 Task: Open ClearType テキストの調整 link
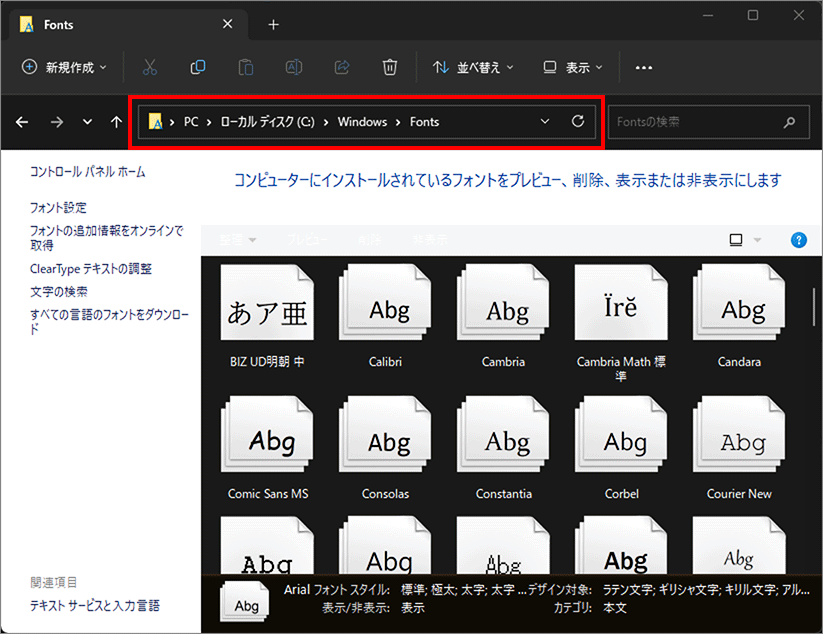(91, 269)
